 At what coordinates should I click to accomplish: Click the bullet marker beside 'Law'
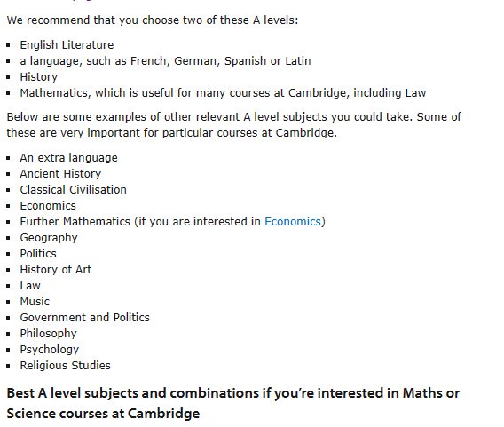click(x=8, y=286)
